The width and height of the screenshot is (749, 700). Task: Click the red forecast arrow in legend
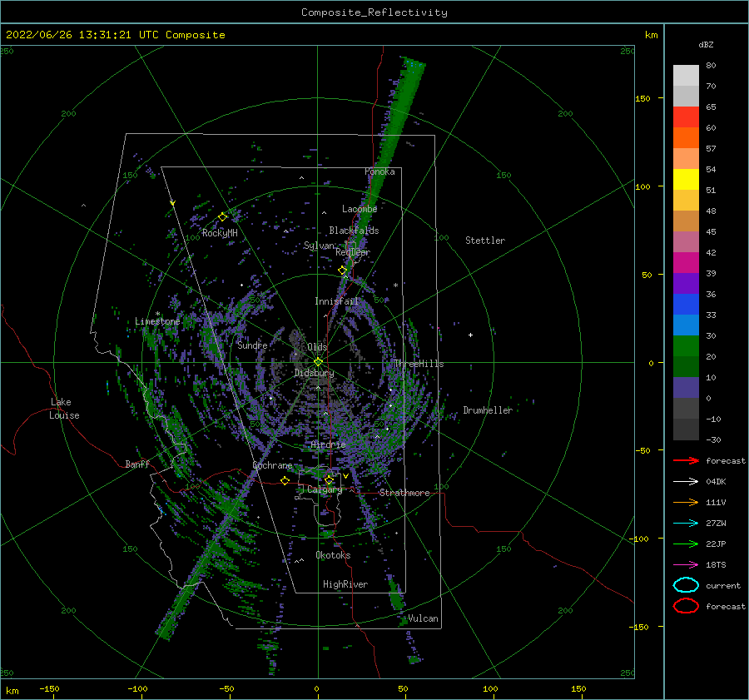687,460
